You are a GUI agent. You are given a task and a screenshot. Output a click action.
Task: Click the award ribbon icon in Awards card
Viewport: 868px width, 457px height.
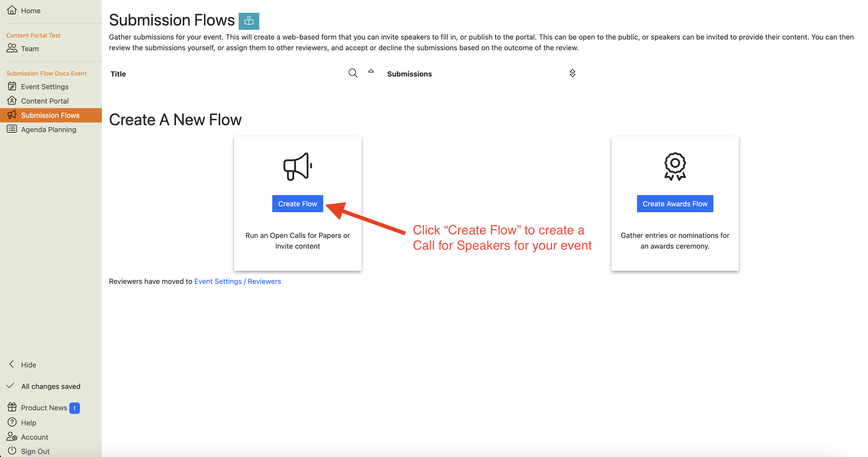pyautogui.click(x=675, y=166)
